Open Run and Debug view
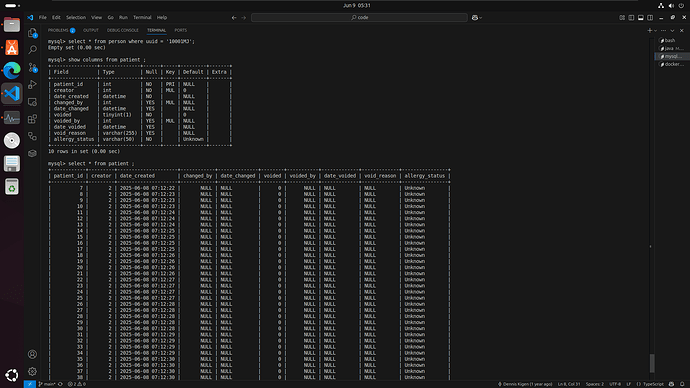Screen dimensions: 690x388 [32, 84]
